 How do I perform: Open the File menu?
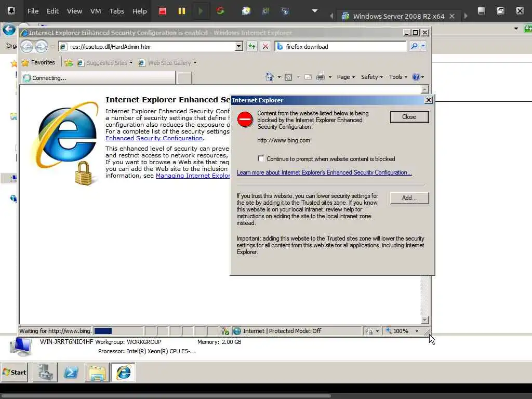click(33, 11)
